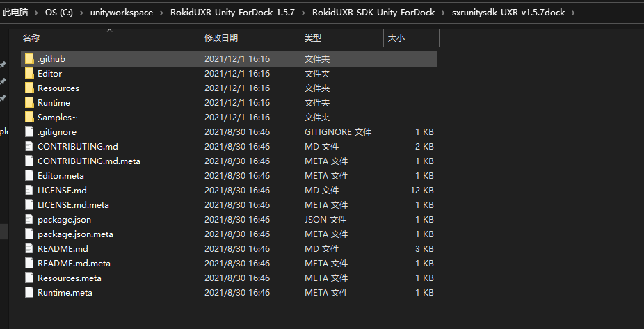
Task: Select the Editor.meta file name
Action: pyautogui.click(x=61, y=175)
